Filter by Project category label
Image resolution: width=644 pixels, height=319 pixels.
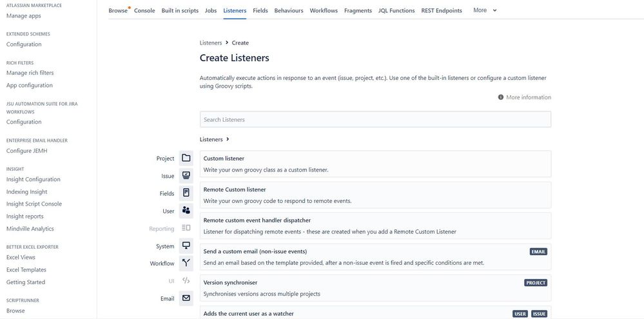[x=165, y=159]
